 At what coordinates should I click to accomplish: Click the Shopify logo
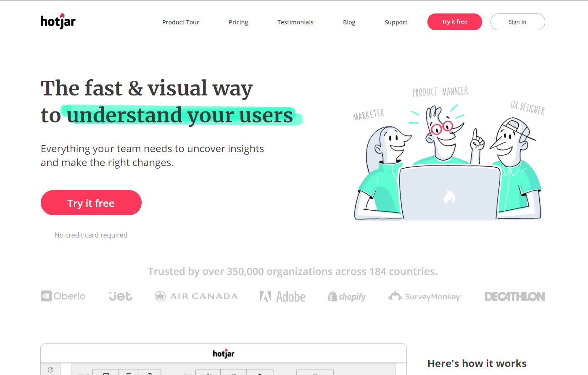[347, 296]
